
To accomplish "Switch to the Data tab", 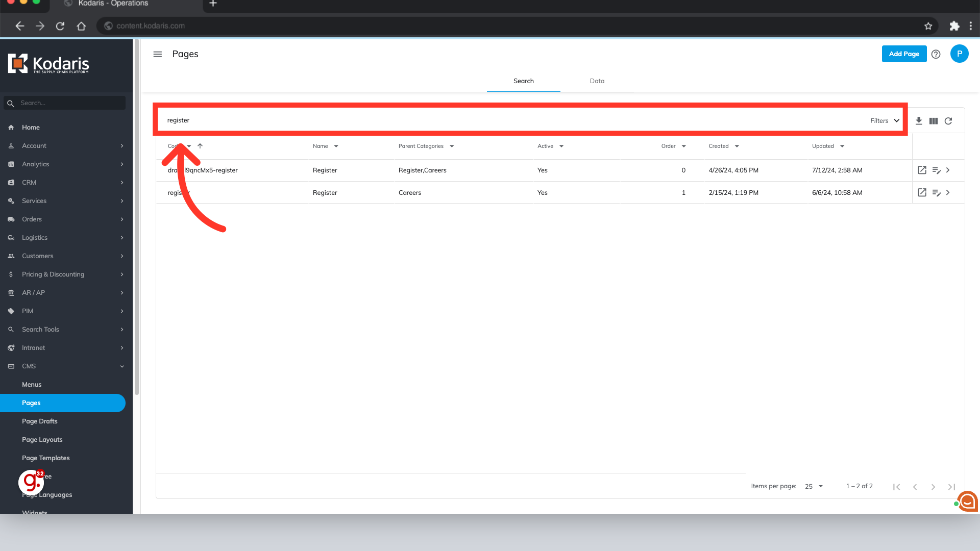I will coord(597,81).
